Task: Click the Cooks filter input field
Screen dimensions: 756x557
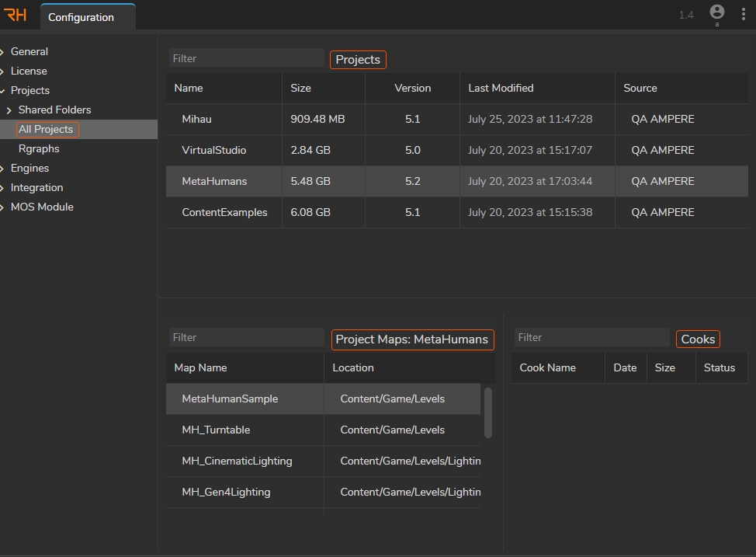Action: pos(591,337)
